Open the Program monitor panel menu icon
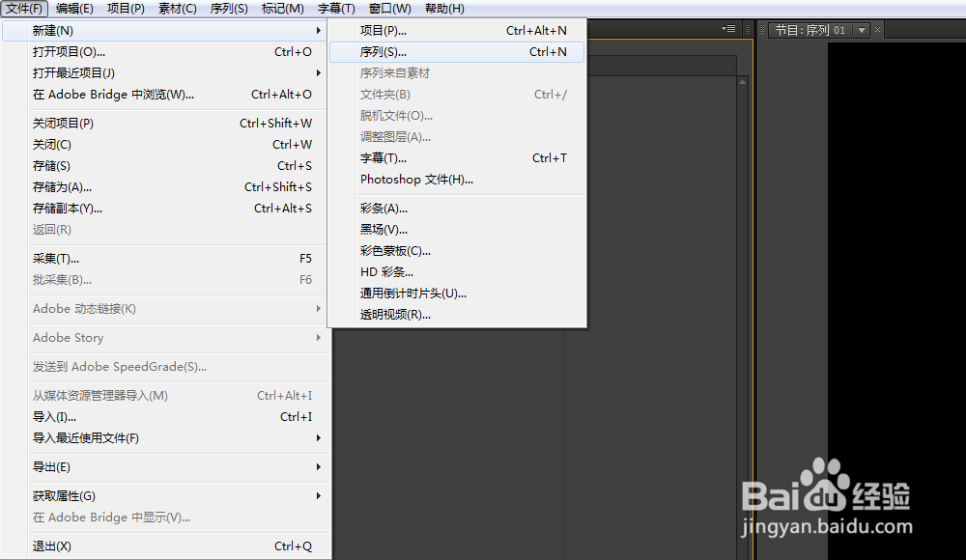This screenshot has height=560, width=966. pos(729,30)
